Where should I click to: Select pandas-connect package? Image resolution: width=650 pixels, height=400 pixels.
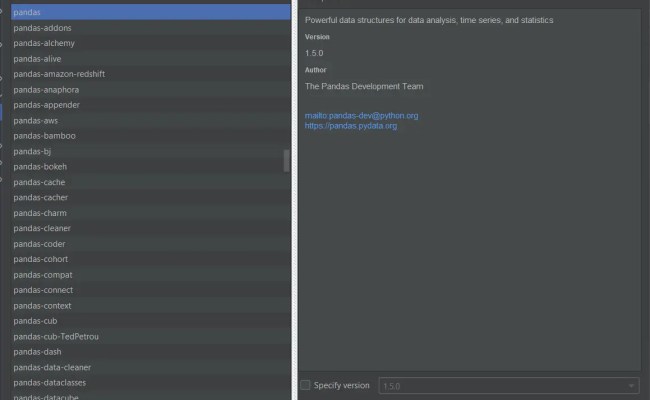point(150,290)
